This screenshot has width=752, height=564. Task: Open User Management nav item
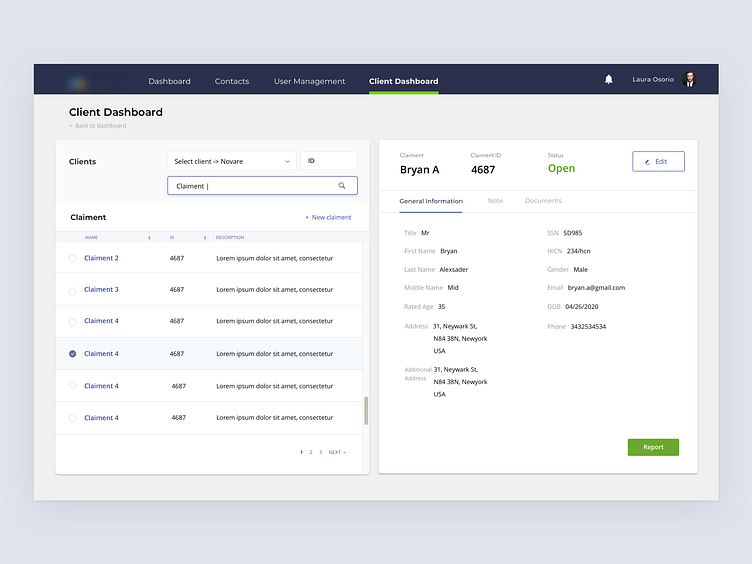point(309,81)
